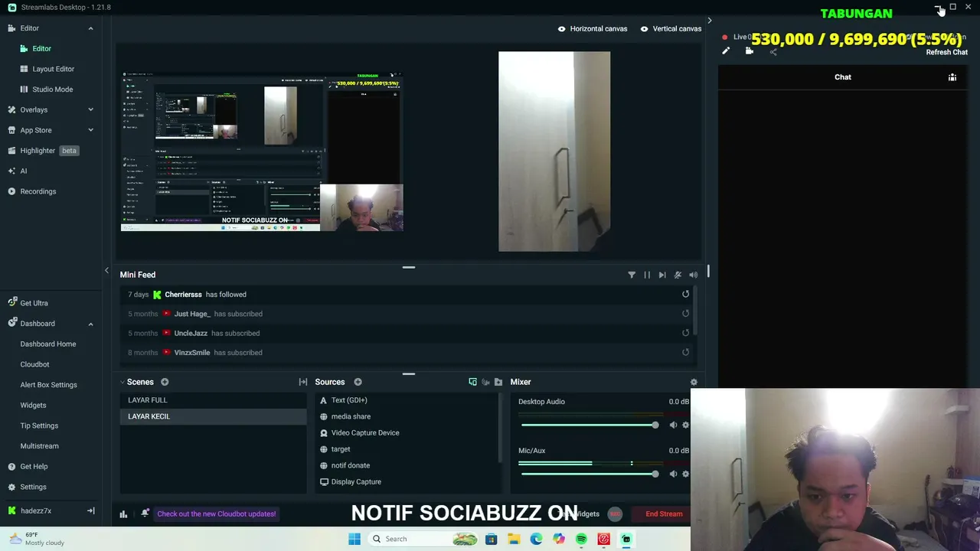
Task: Open Tip Settings
Action: (39, 425)
